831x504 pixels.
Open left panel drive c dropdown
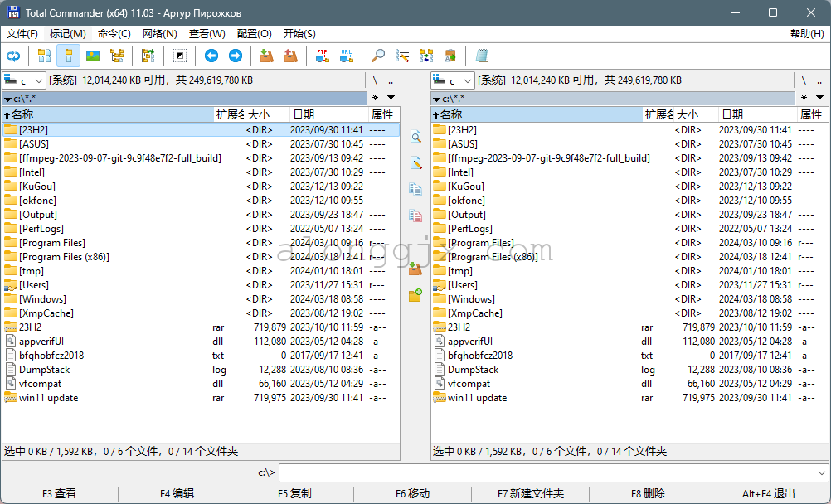pos(24,80)
